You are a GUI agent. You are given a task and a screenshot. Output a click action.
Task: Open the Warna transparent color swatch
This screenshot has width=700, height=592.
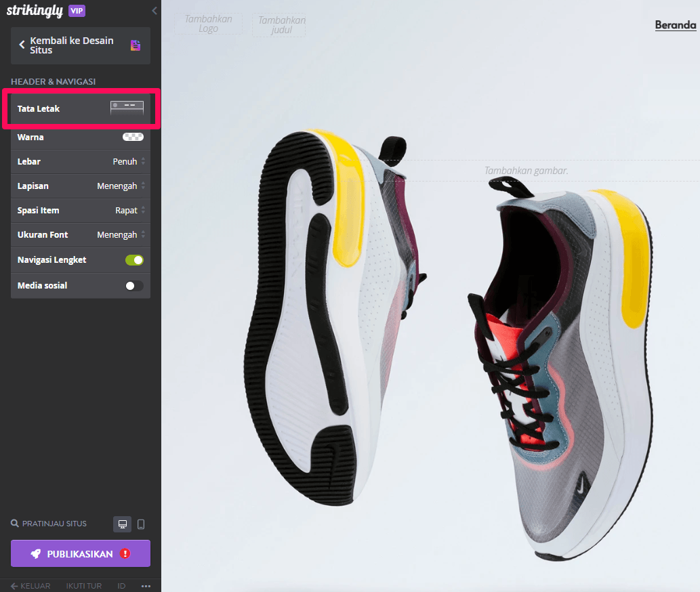click(x=133, y=137)
